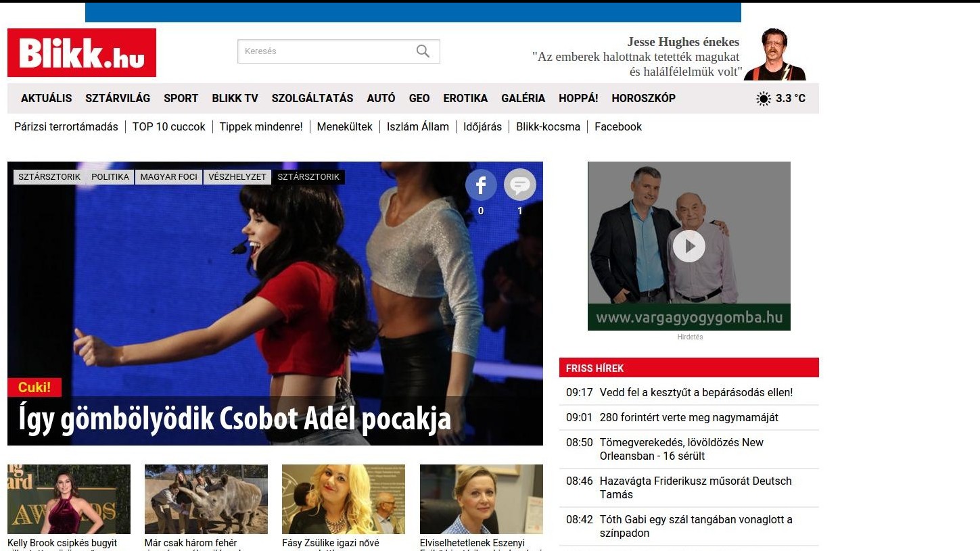Screen dimensions: 980x551
Task: Open the HOROSZKÓP menu item
Action: click(643, 98)
